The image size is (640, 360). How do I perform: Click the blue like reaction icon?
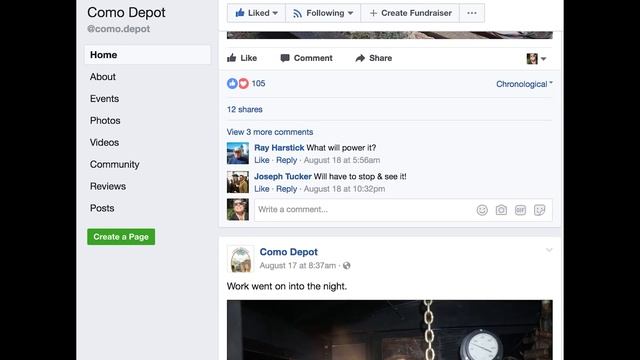(x=232, y=84)
